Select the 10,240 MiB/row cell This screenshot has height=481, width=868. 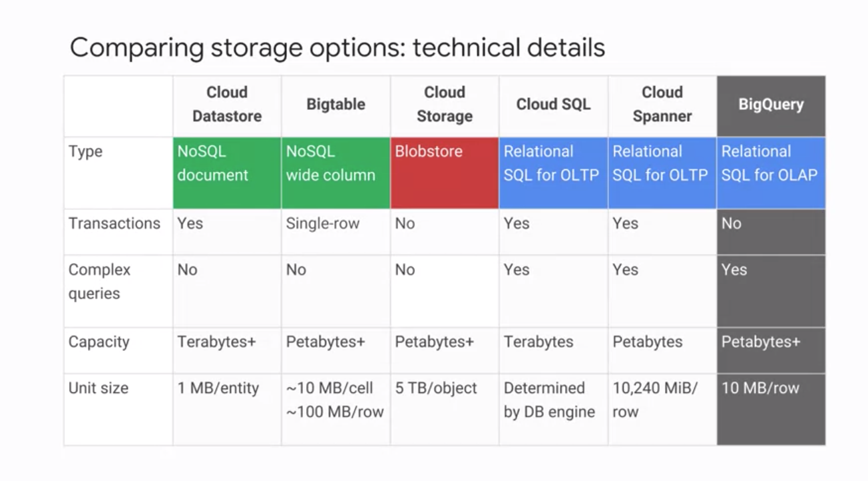[662, 409]
